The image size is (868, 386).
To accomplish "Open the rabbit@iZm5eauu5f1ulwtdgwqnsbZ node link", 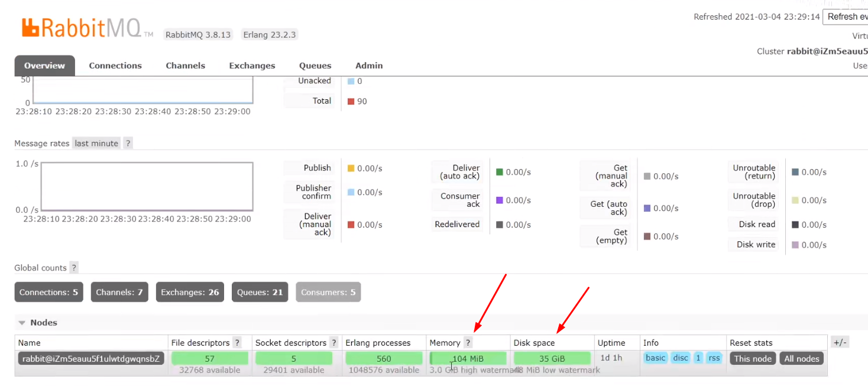I will [91, 358].
